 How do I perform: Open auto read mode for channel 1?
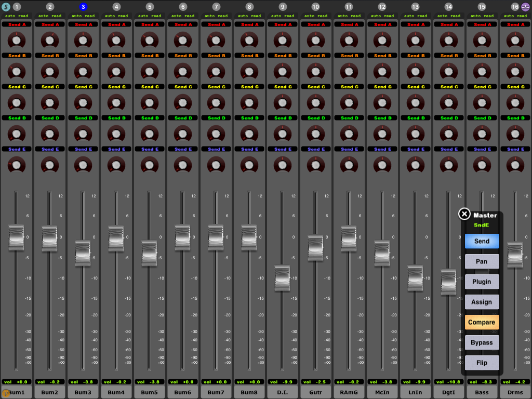[17, 16]
